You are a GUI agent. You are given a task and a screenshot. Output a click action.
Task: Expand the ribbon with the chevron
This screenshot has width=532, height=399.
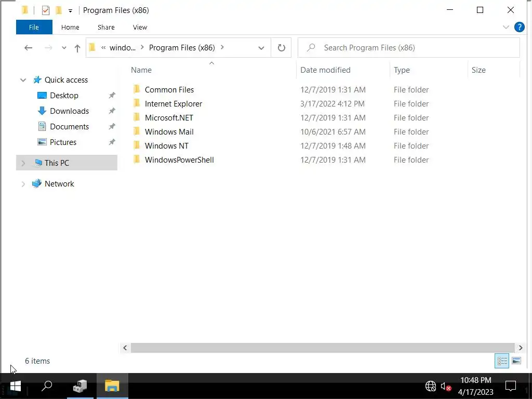click(506, 27)
